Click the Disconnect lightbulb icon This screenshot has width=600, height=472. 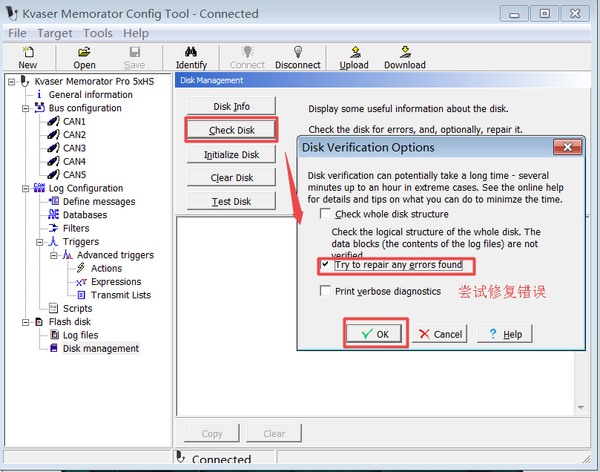(x=298, y=52)
